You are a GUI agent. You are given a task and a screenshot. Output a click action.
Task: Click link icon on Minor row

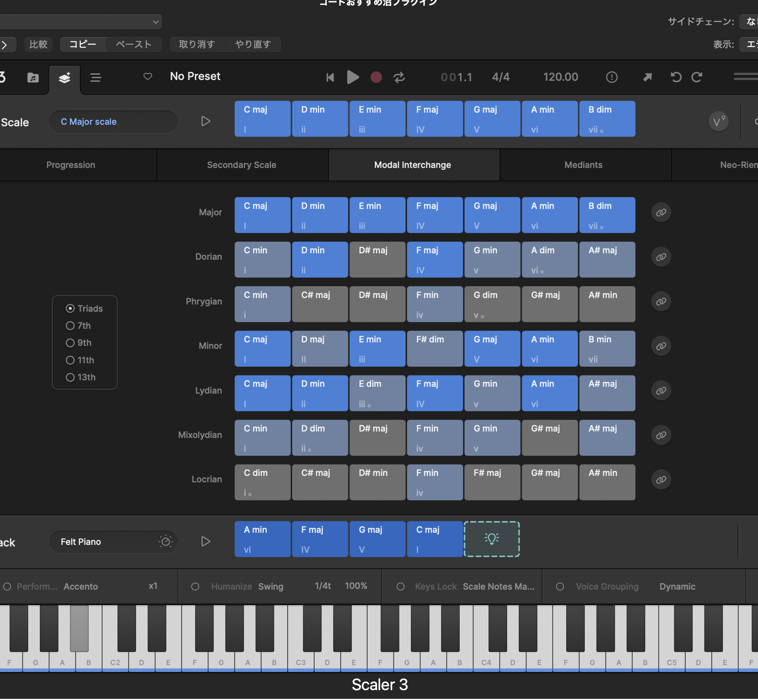coord(661,346)
